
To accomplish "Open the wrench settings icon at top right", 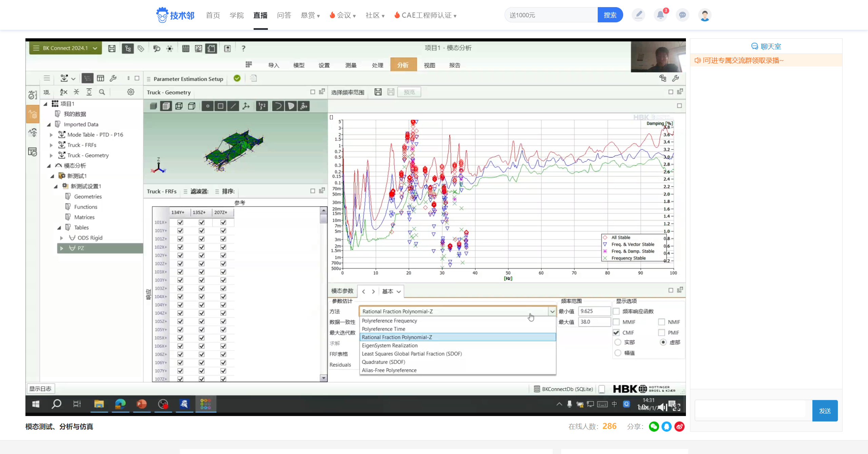I will [675, 78].
